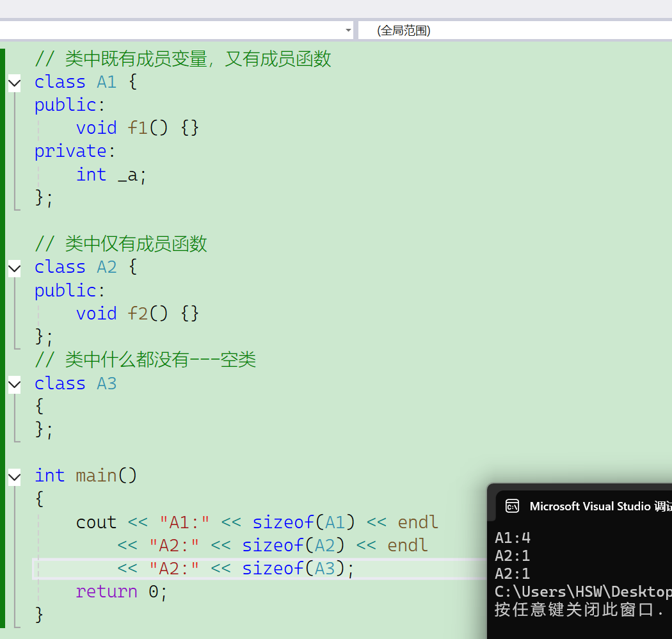Click 'sizeof(A2)' expression

pos(294,546)
